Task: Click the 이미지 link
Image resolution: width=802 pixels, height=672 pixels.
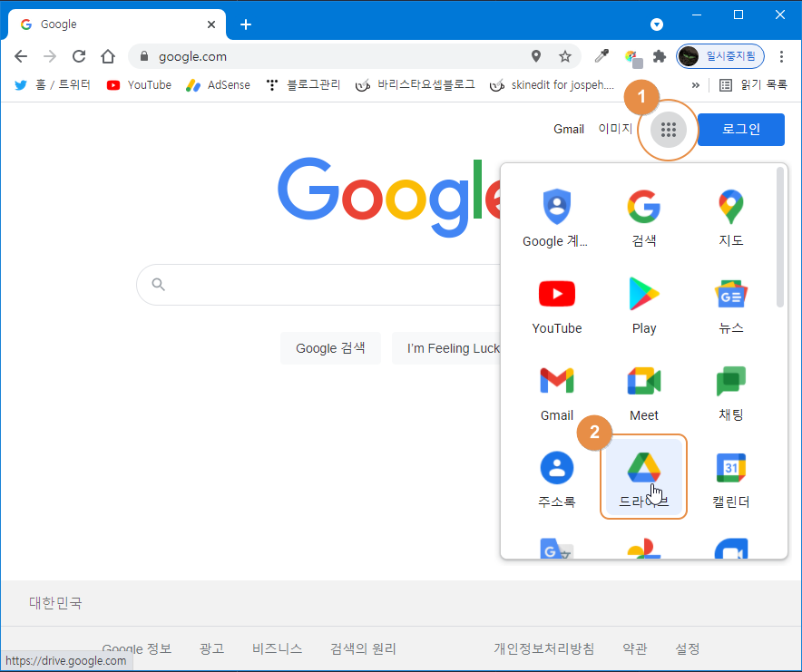Action: [615, 129]
